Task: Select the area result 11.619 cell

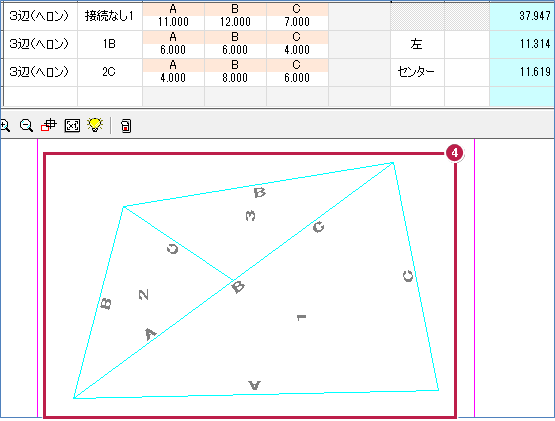Action: [522, 72]
